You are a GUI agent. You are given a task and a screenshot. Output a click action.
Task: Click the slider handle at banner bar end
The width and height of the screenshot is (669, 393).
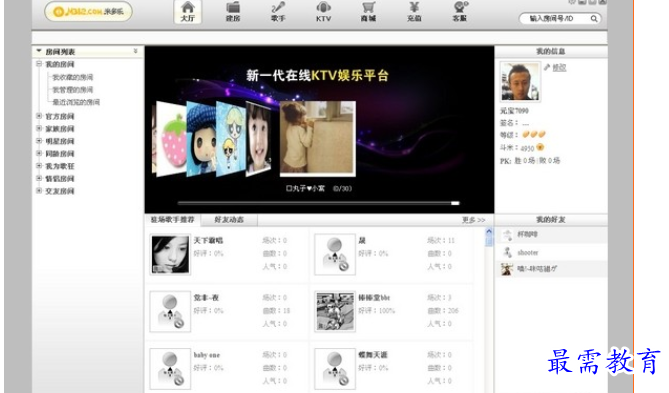(455, 203)
